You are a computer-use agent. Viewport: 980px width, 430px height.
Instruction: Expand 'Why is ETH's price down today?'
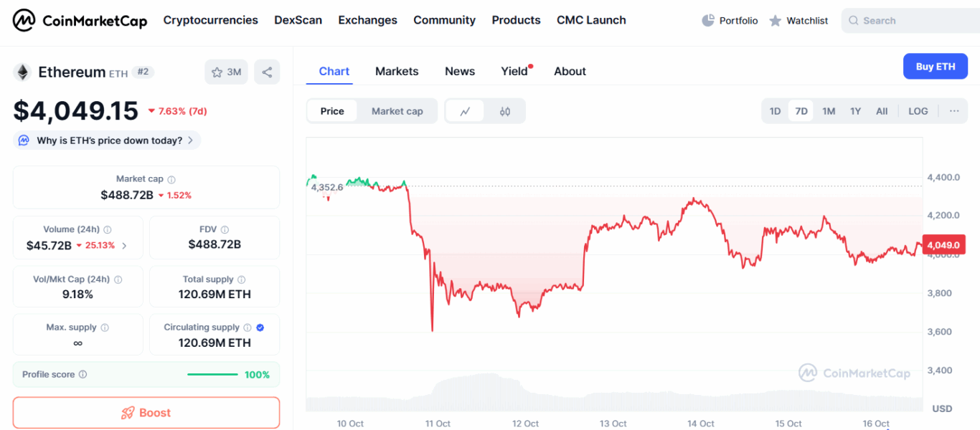(x=108, y=140)
